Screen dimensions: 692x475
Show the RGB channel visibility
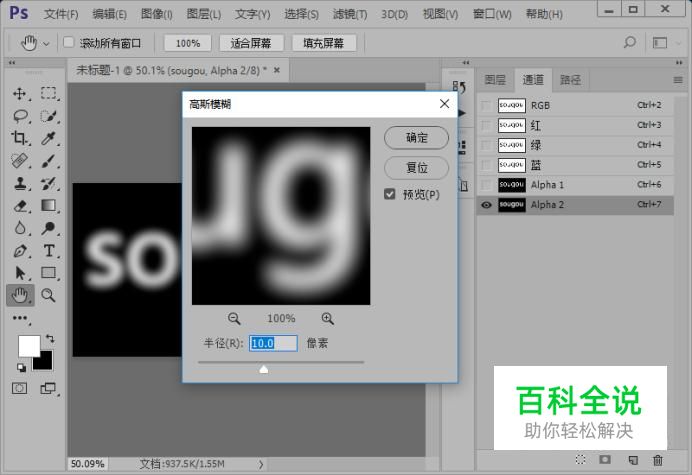coord(486,106)
